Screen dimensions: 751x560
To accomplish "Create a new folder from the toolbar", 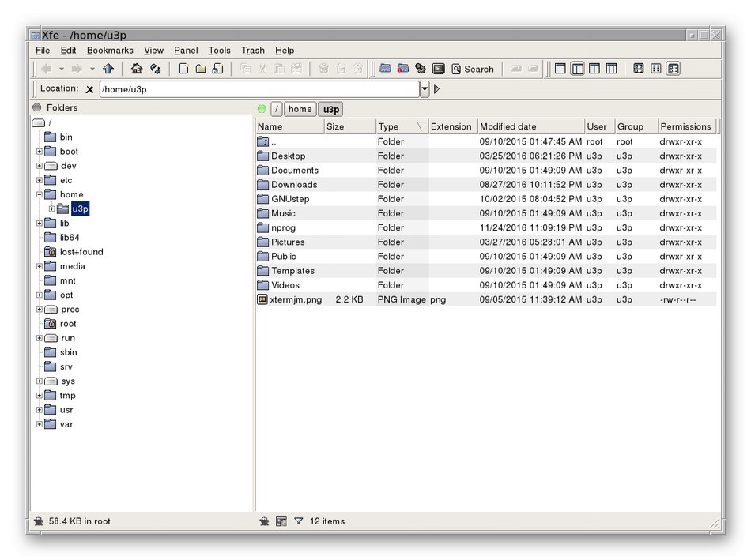I will point(201,70).
